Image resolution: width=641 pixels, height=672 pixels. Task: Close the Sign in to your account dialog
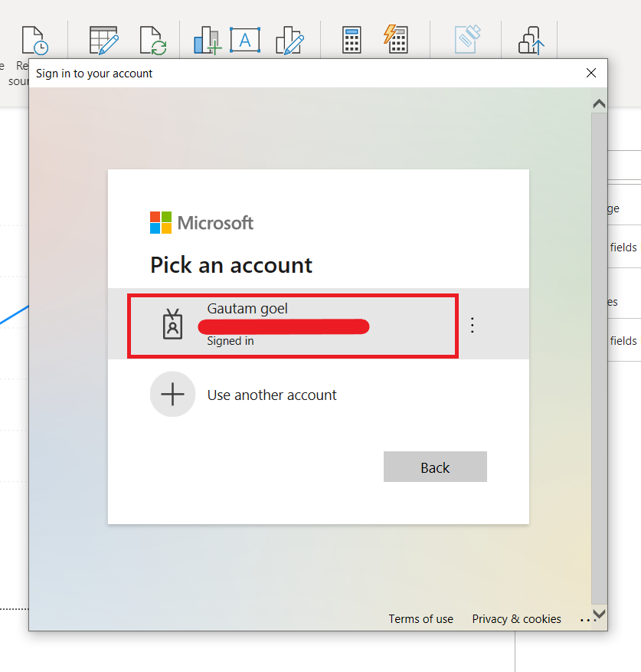pos(591,73)
